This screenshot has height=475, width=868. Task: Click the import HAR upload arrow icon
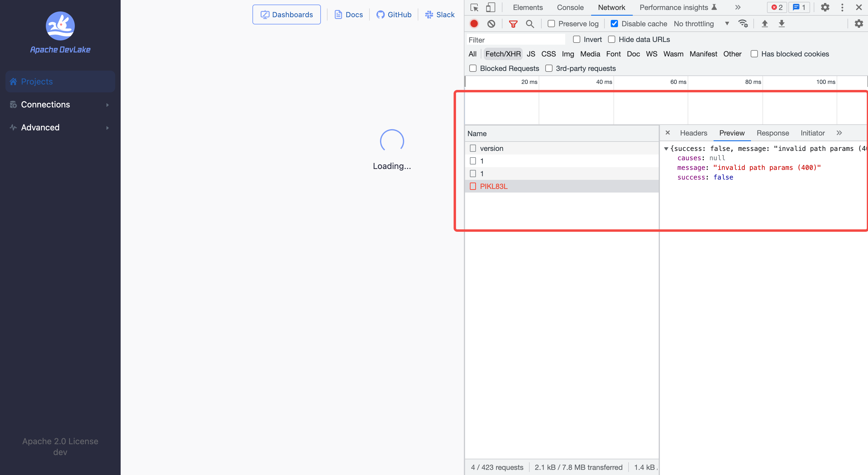coord(765,24)
